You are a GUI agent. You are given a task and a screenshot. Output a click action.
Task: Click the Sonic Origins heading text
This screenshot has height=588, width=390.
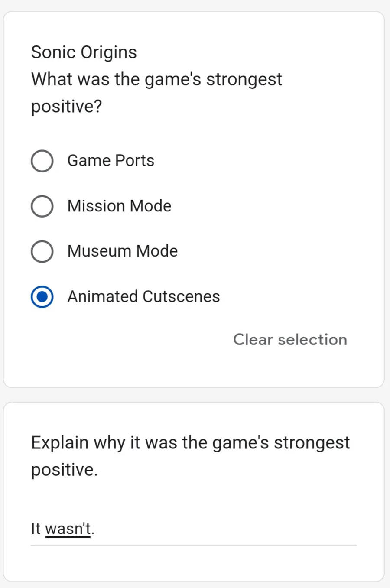tap(84, 52)
